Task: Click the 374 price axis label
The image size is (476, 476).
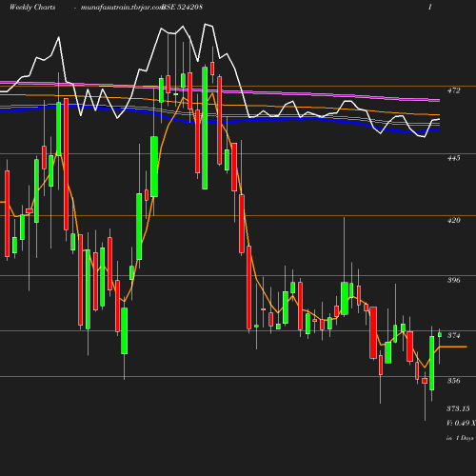Action: click(x=453, y=335)
